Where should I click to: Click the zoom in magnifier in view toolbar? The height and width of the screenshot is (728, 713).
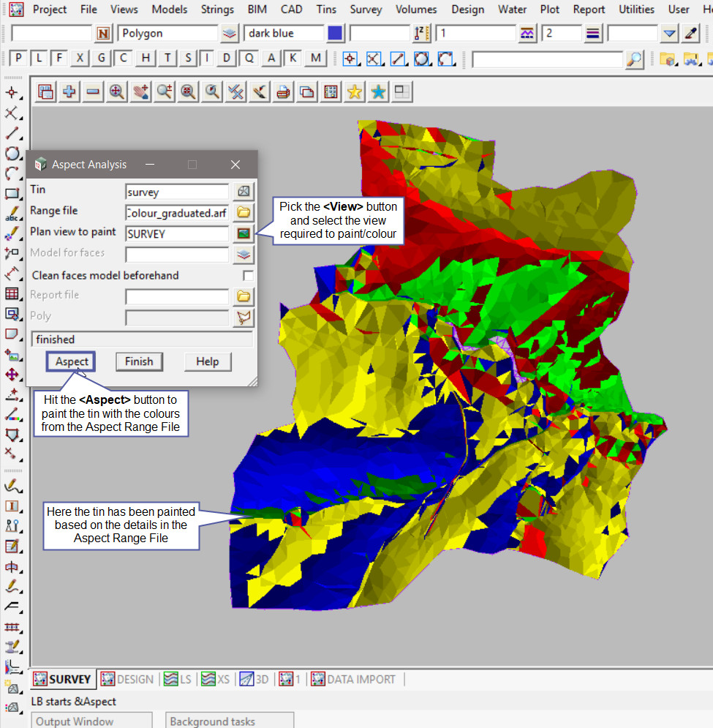(x=116, y=91)
